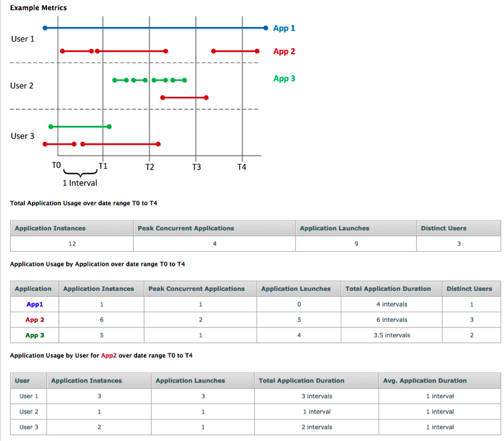This screenshot has height=441, width=504.
Task: Select the cell showing 12 application instances
Action: tap(72, 243)
